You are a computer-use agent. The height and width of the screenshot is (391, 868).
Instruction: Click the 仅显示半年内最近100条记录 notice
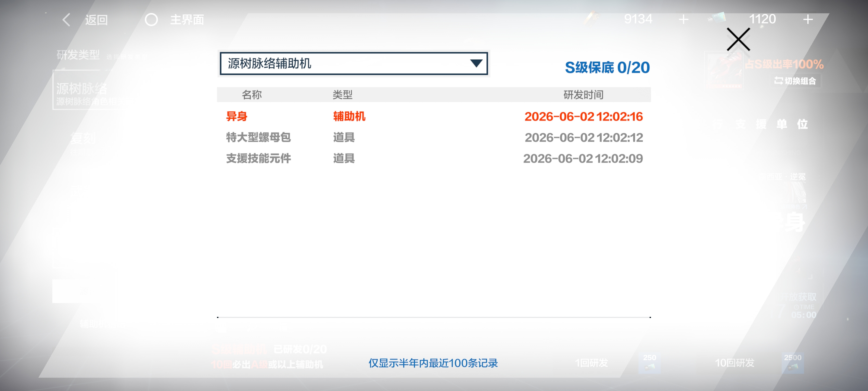pyautogui.click(x=433, y=363)
